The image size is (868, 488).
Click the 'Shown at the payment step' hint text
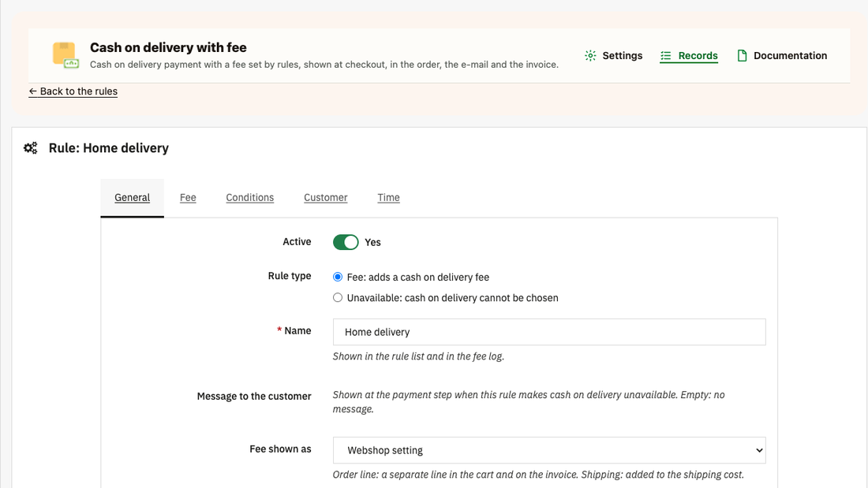(x=529, y=402)
